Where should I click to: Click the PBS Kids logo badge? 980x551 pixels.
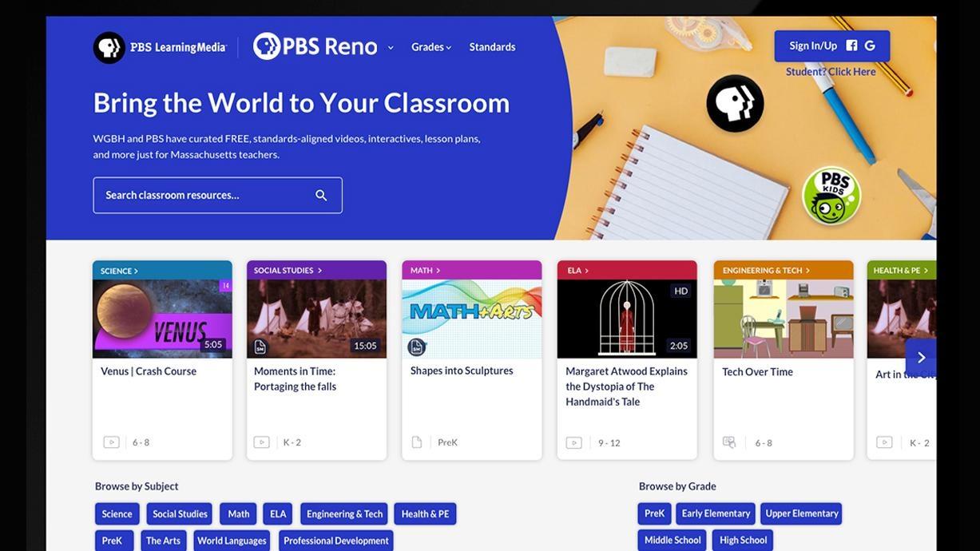coord(831,196)
